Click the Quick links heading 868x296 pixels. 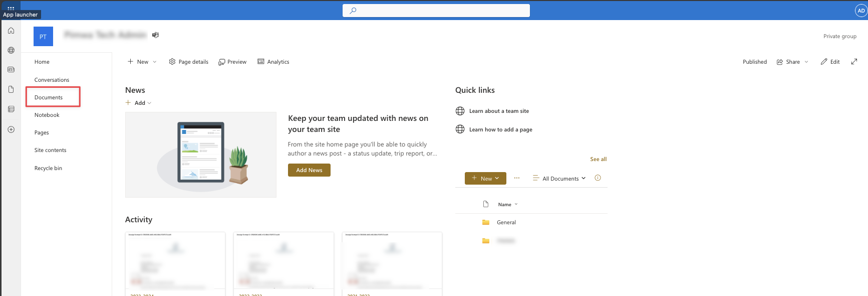point(475,90)
